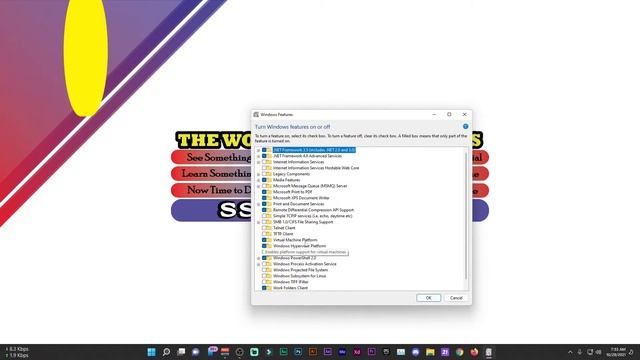
Task: Expand Media Features node
Action: (x=258, y=180)
